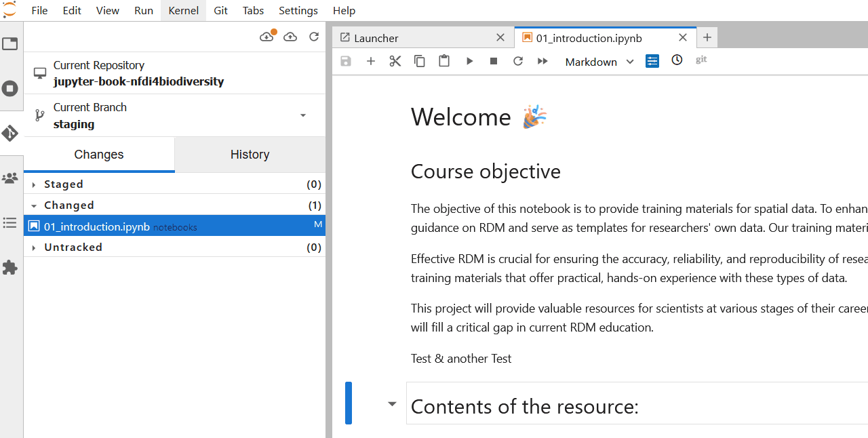Open the Table of Contents sidebar
This screenshot has width=868, height=438.
click(10, 223)
